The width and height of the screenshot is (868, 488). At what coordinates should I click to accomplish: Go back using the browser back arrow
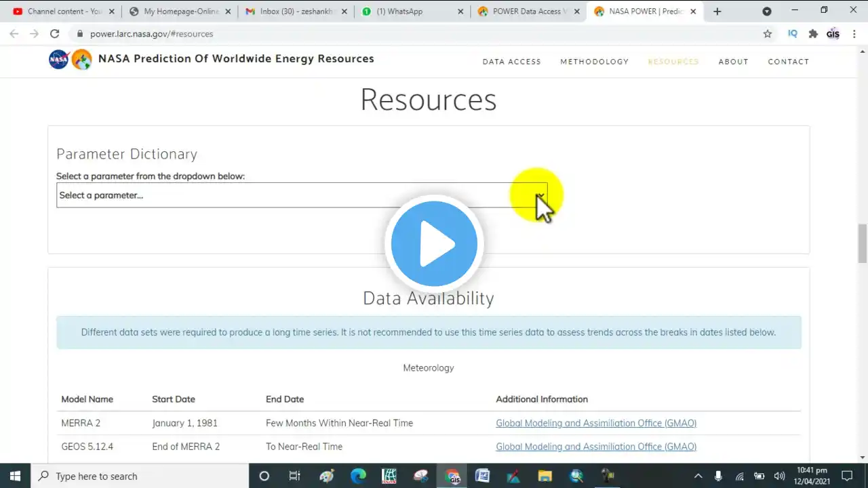(14, 34)
